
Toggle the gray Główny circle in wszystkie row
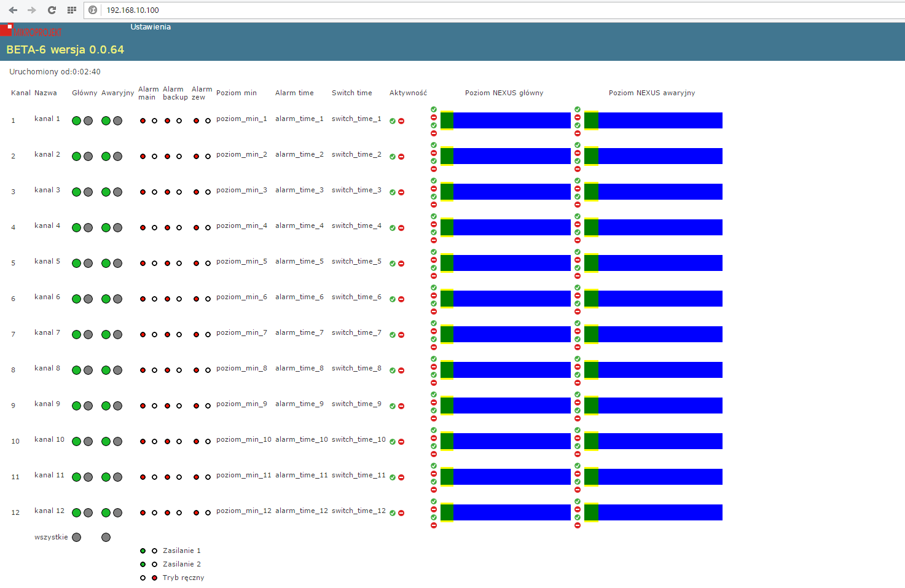(x=77, y=538)
